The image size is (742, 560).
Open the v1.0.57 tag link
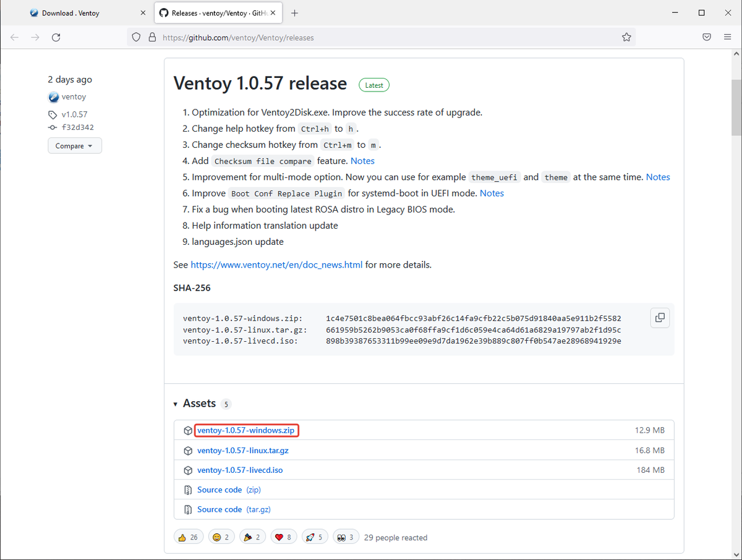click(x=74, y=115)
